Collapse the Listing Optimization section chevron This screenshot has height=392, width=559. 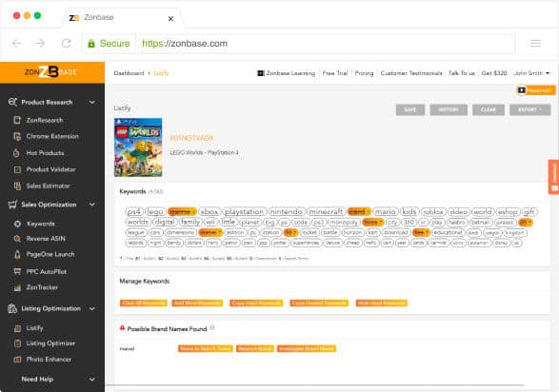[92, 308]
